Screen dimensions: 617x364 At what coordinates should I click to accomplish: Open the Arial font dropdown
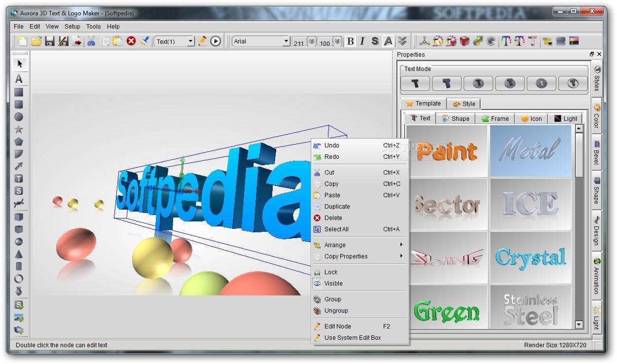coord(286,41)
